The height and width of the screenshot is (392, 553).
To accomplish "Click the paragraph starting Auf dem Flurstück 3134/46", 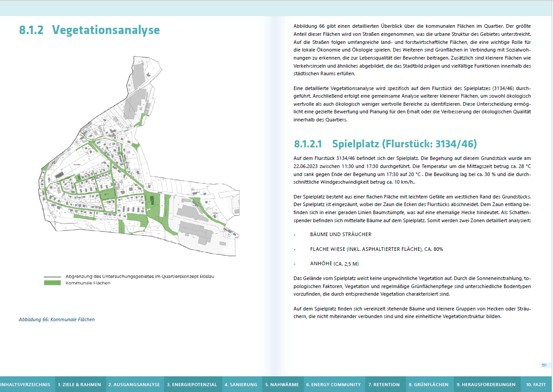I will [x=412, y=170].
